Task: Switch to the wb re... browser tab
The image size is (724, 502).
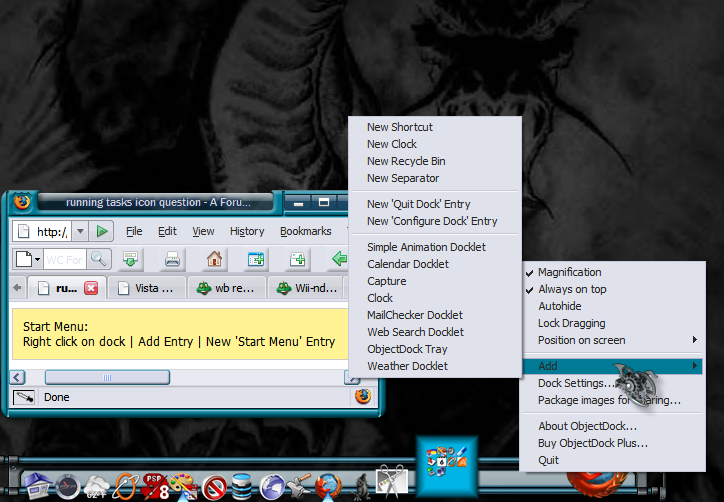Action: click(x=226, y=288)
